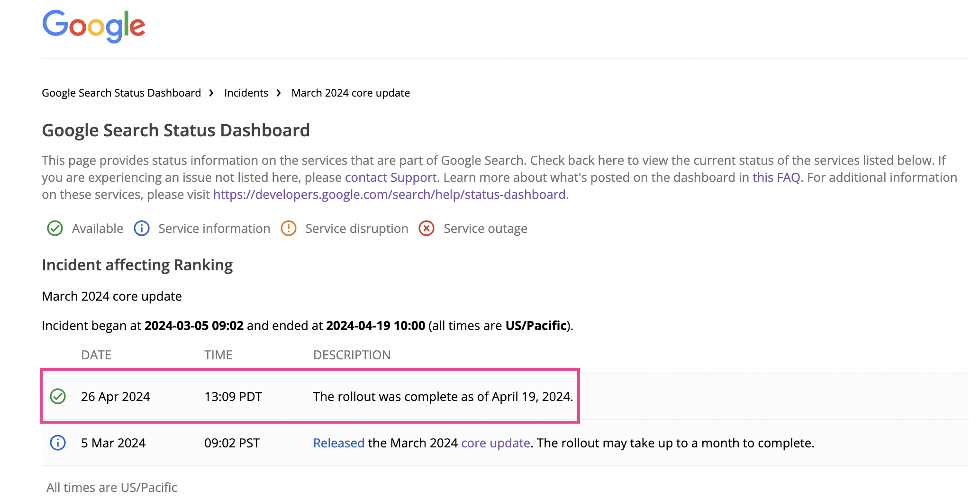This screenshot has height=499, width=980.
Task: Click the orange Service disruption legend icon
Action: (x=289, y=228)
